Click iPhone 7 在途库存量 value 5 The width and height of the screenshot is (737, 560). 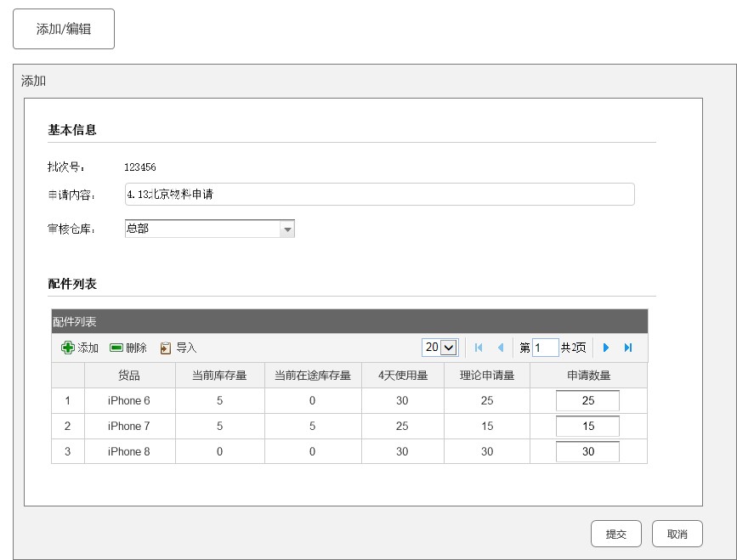coord(312,426)
